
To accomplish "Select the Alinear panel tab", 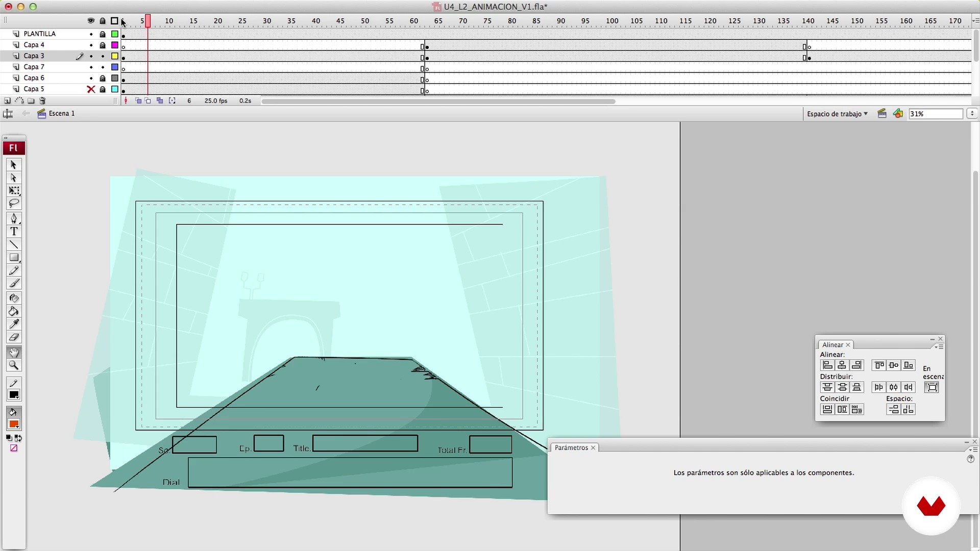I will point(832,345).
